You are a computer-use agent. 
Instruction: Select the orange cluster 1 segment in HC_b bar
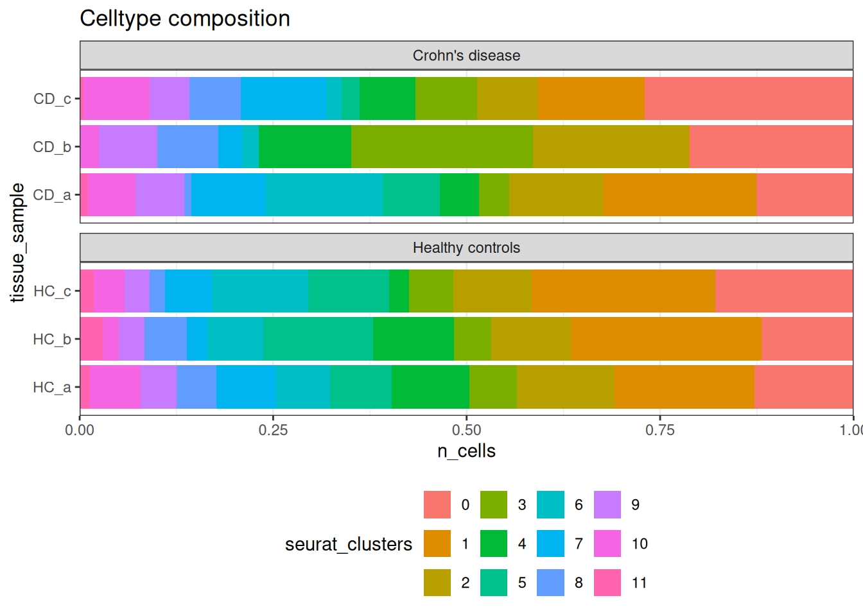666,339
